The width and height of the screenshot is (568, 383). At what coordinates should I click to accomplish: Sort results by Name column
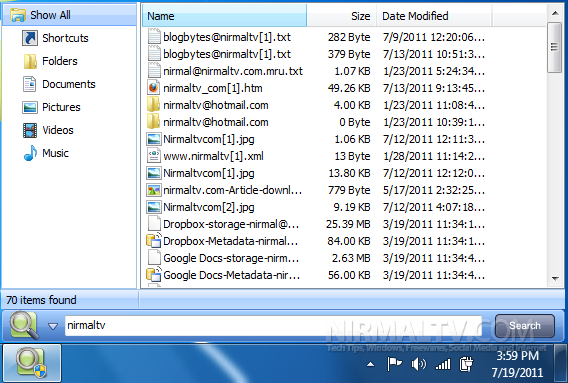tap(225, 16)
